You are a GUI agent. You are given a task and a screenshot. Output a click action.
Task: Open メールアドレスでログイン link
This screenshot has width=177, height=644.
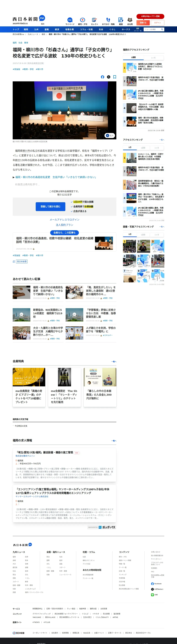point(64,220)
